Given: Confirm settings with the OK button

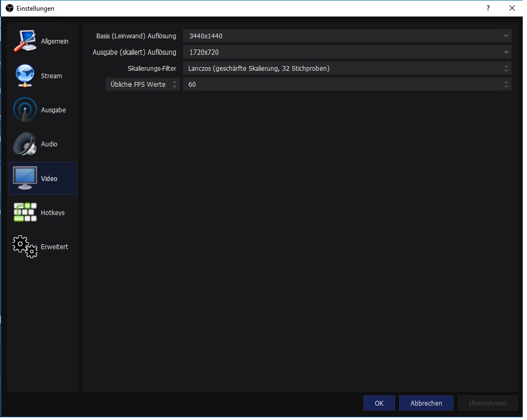Looking at the screenshot, I should [379, 403].
